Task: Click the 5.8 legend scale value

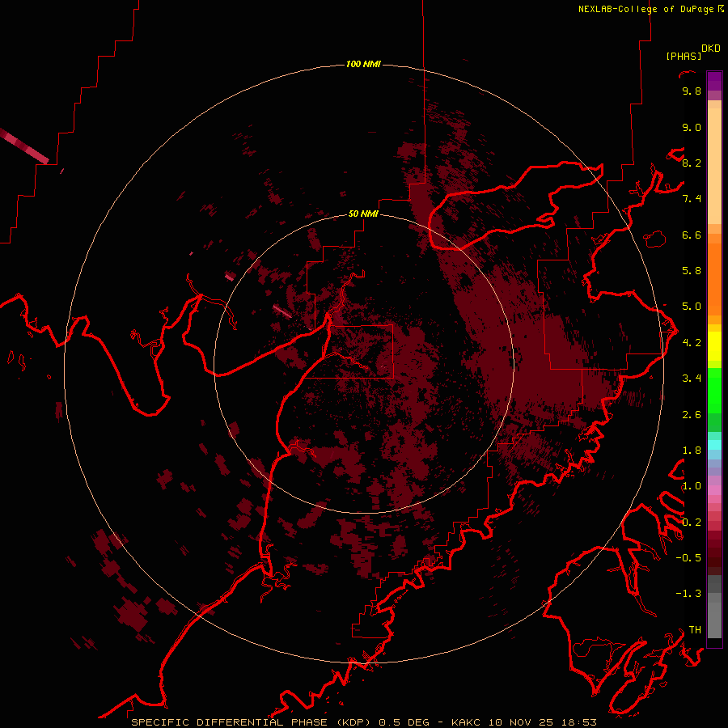Action: pyautogui.click(x=692, y=270)
